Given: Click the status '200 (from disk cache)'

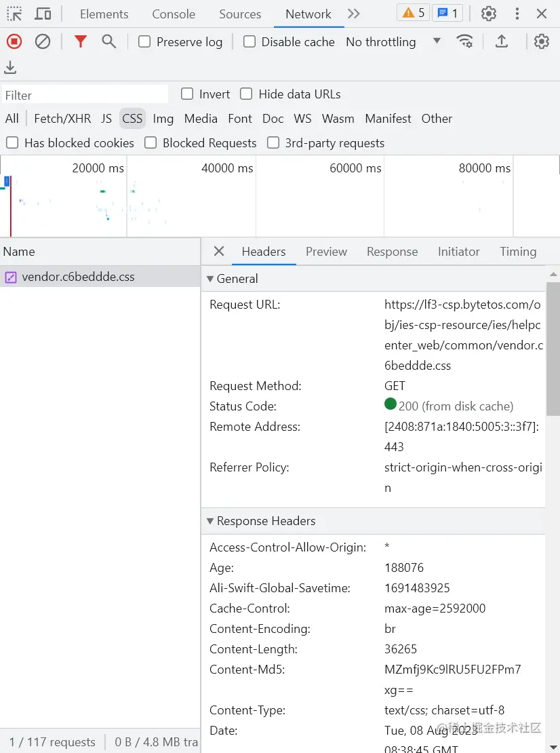Looking at the screenshot, I should [456, 406].
